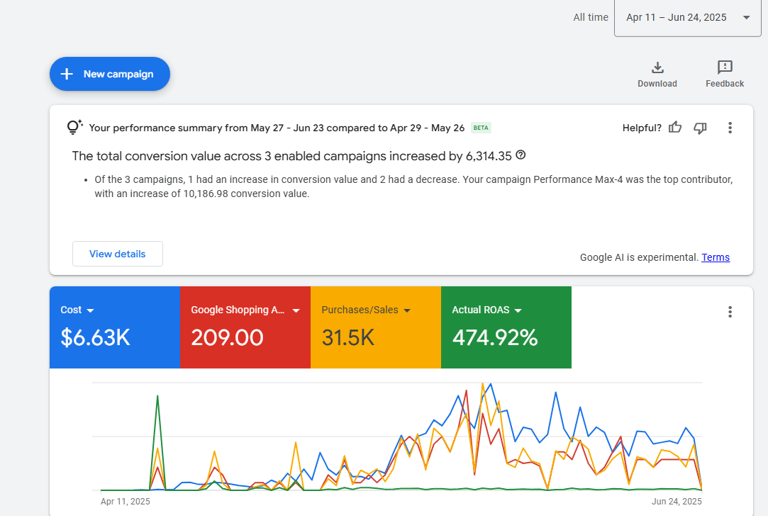Click the thumbs up helpful icon
The width and height of the screenshot is (768, 516).
click(675, 128)
